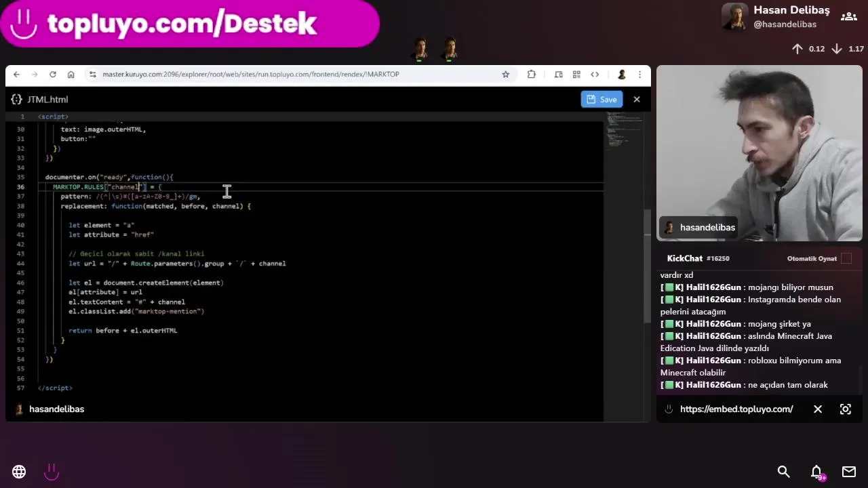Bookmark this page with the star
The image size is (868, 488).
tap(505, 75)
